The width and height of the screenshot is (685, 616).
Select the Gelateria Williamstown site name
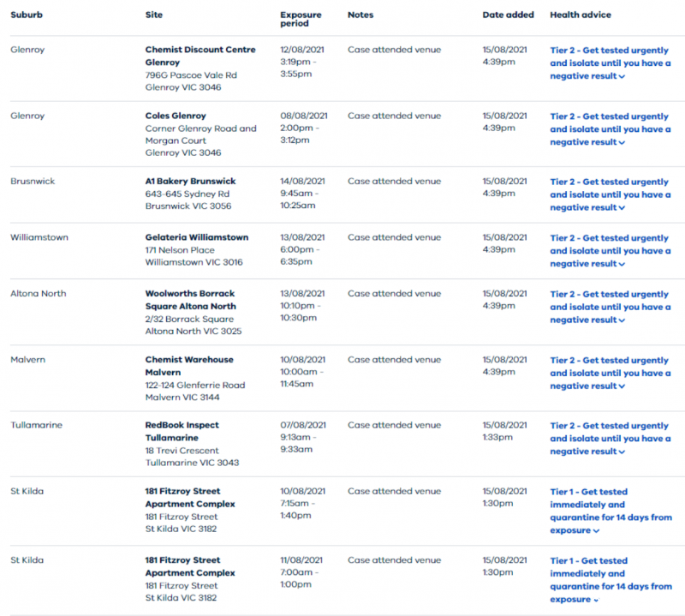click(197, 237)
